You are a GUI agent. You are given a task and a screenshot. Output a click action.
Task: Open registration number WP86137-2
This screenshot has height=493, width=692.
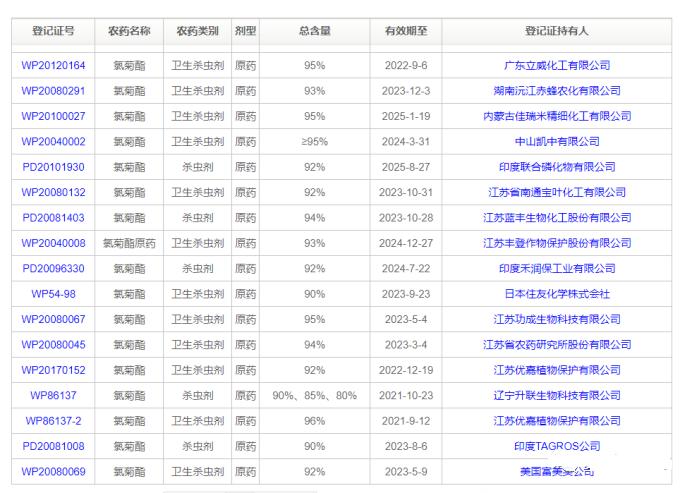[x=53, y=421]
